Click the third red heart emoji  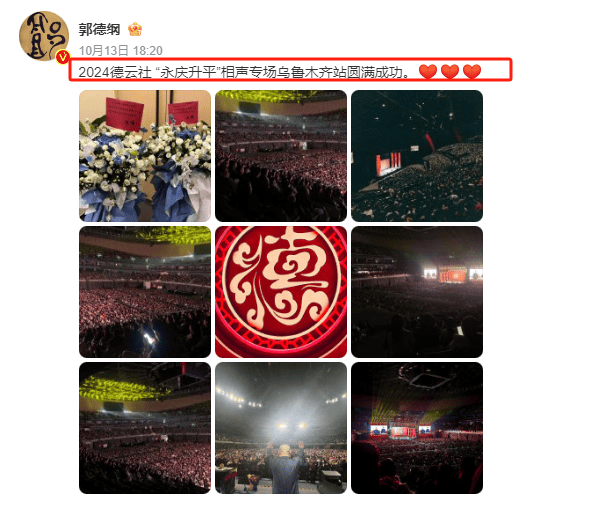tap(472, 71)
